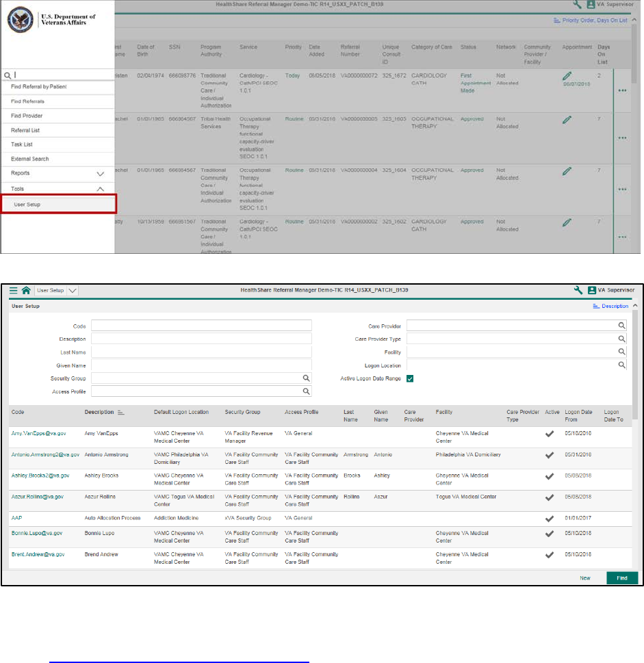Edit appointment pencil for Kristen's cardiology referral

point(567,76)
